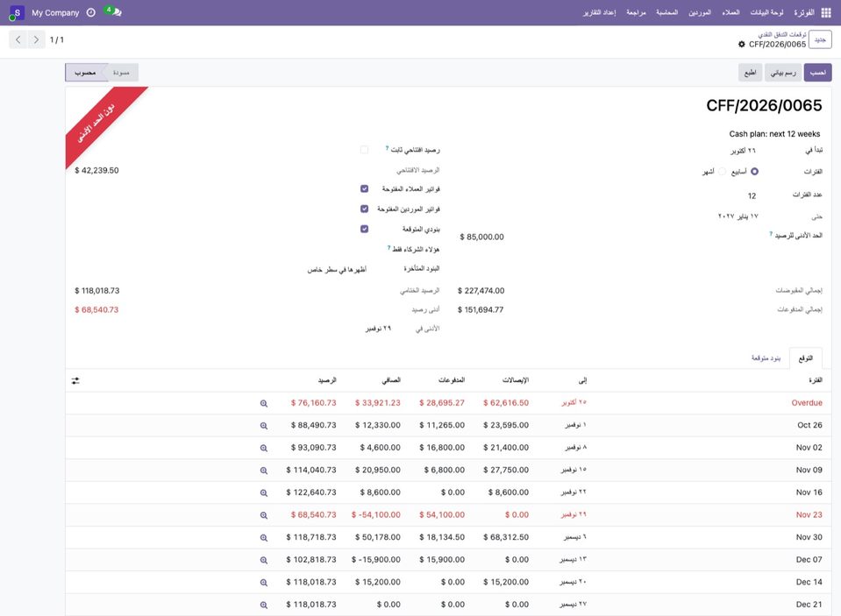
Task: Open column options icon in table header
Action: (x=75, y=380)
